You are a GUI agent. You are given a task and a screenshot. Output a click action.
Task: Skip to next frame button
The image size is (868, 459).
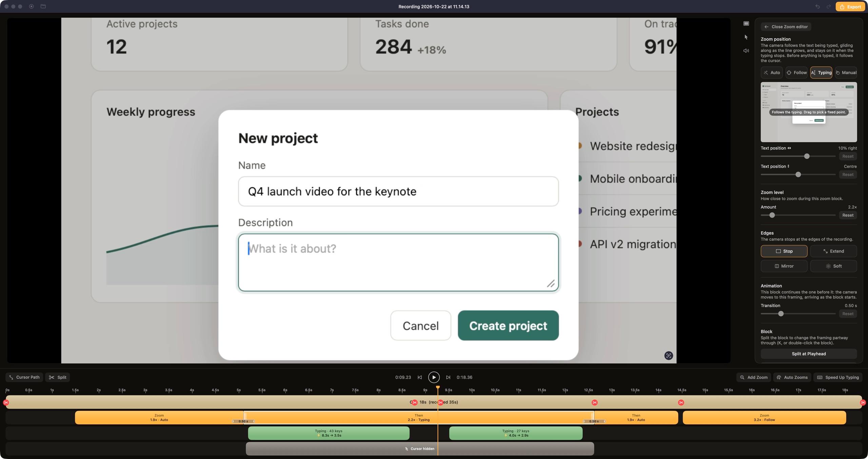click(448, 377)
